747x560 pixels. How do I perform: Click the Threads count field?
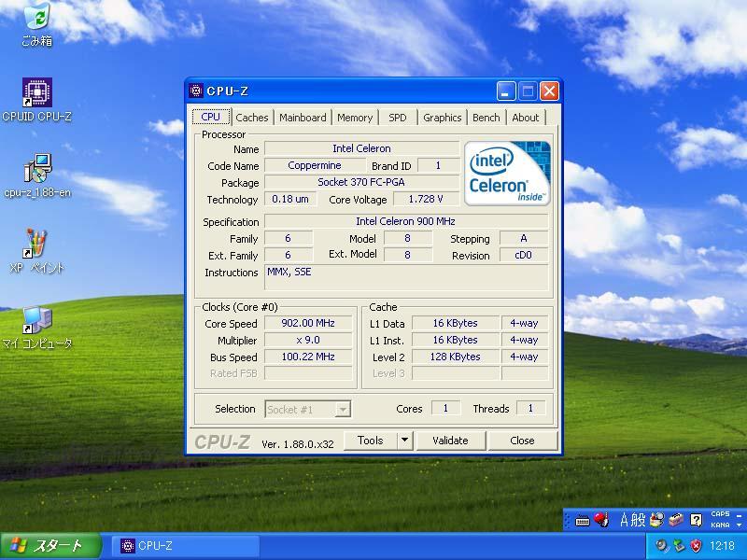(x=530, y=408)
